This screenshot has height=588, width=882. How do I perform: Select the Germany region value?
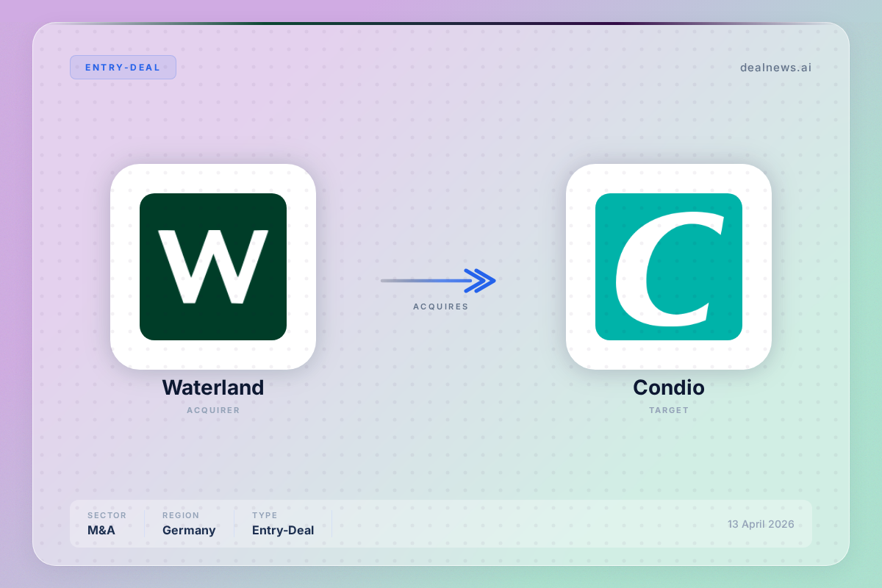(x=189, y=530)
